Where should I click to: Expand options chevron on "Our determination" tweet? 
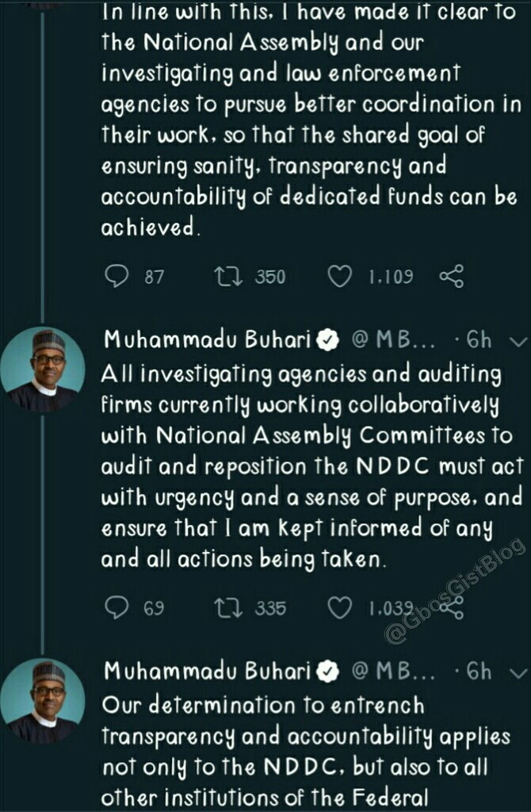(519, 672)
